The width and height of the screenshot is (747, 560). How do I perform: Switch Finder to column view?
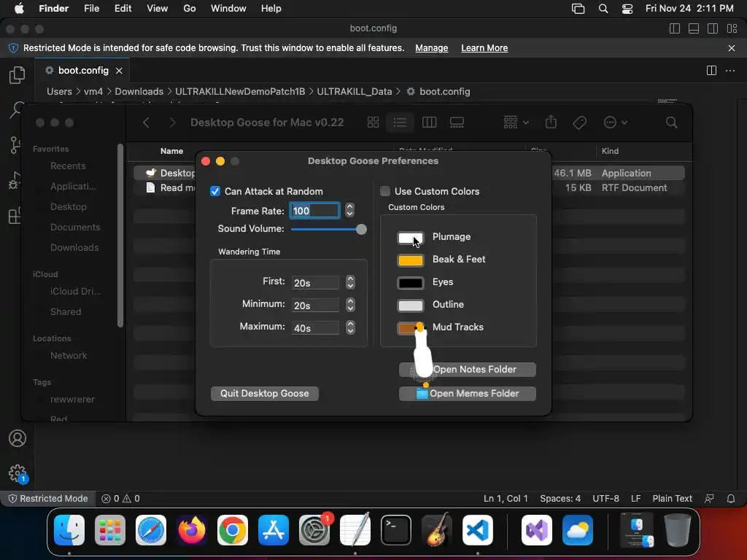(x=429, y=122)
